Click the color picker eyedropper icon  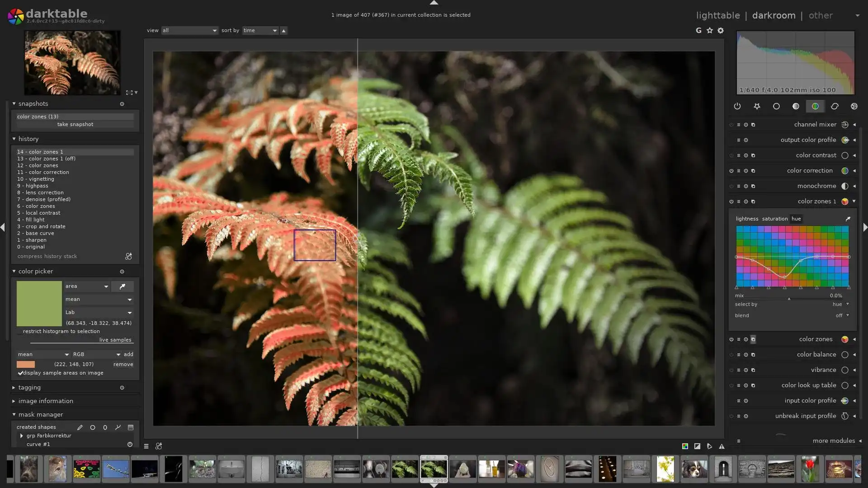[x=122, y=286]
